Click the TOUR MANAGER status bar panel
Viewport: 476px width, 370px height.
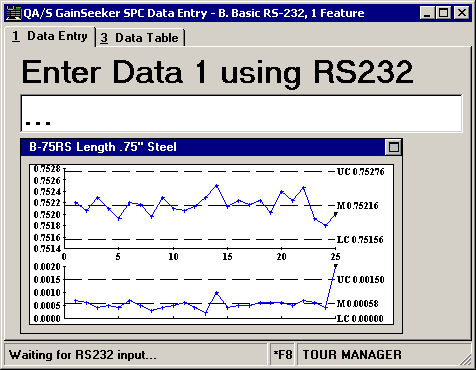coord(352,355)
